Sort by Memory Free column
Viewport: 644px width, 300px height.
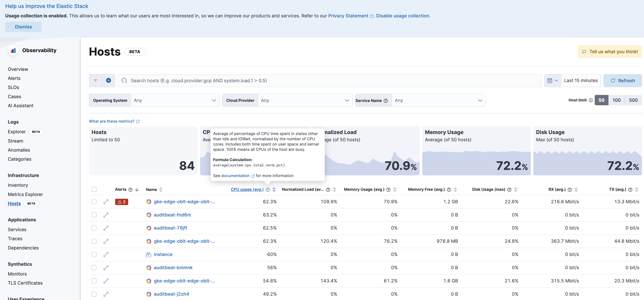455,190
